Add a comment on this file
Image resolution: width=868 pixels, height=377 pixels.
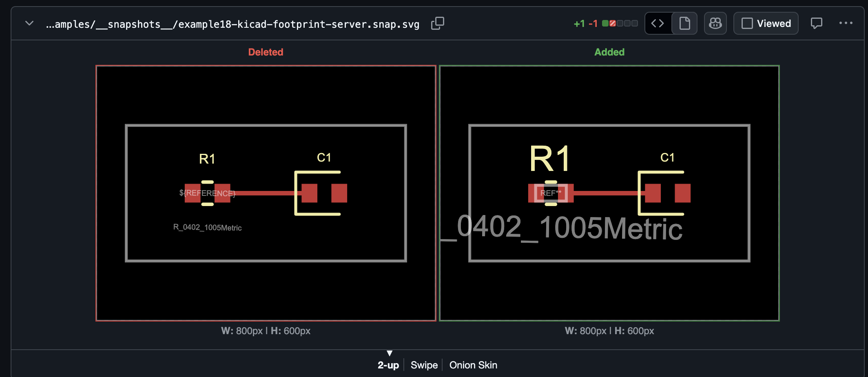click(816, 23)
